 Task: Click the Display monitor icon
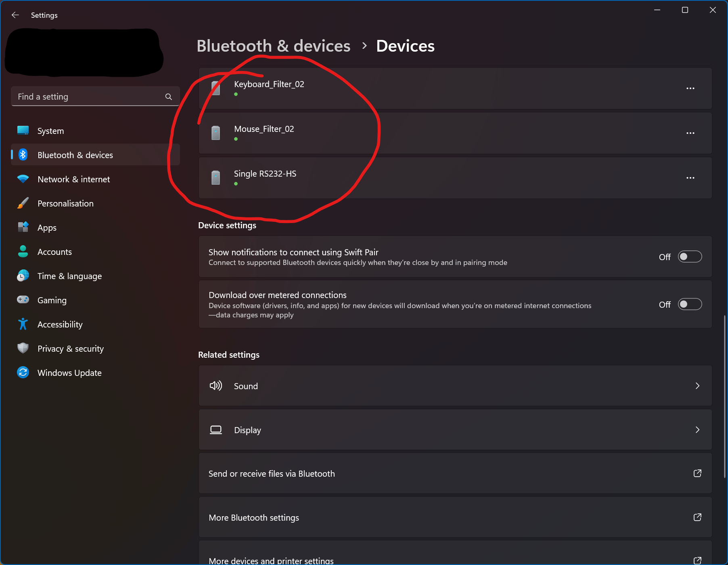[x=216, y=430]
